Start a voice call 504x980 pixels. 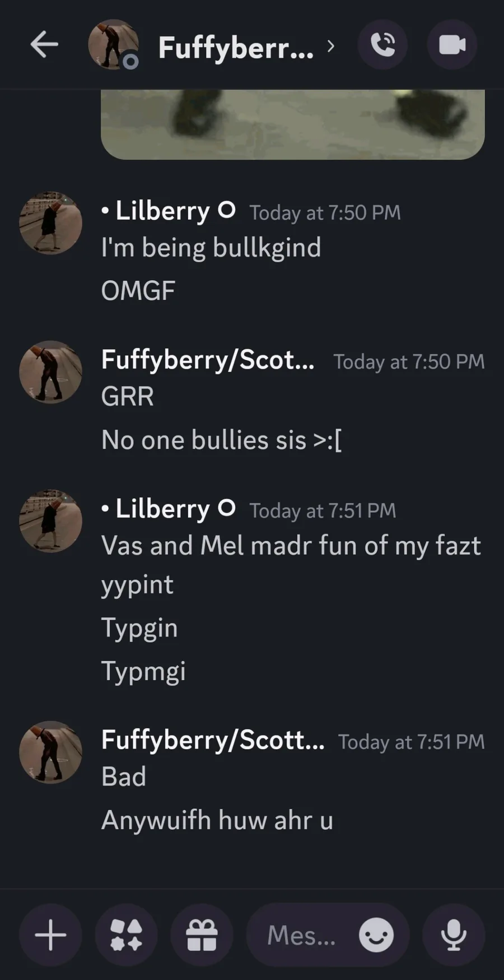(383, 45)
